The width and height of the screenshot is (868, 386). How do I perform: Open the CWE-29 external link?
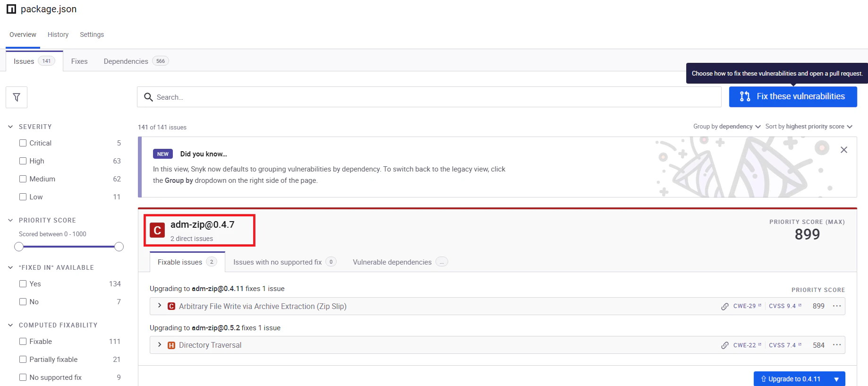click(747, 306)
